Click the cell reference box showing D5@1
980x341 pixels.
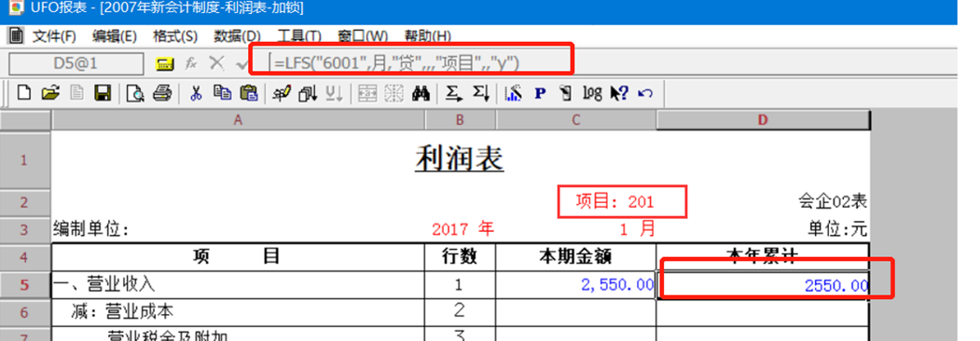76,63
